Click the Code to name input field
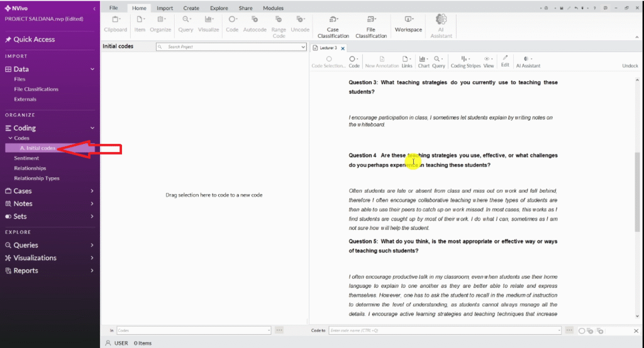The height and width of the screenshot is (348, 644). click(444, 330)
